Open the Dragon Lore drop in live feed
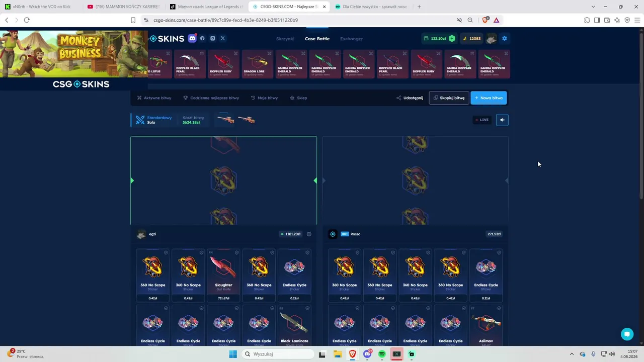 258,64
